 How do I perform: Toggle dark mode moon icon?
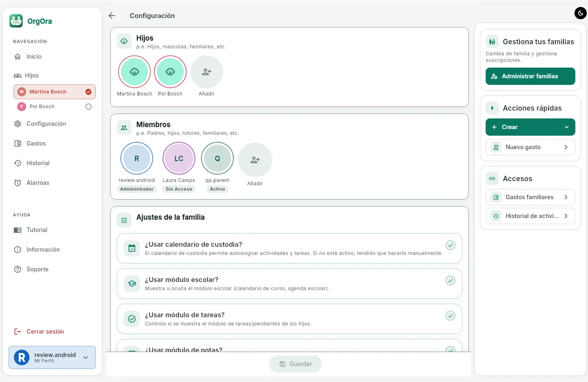(x=581, y=13)
